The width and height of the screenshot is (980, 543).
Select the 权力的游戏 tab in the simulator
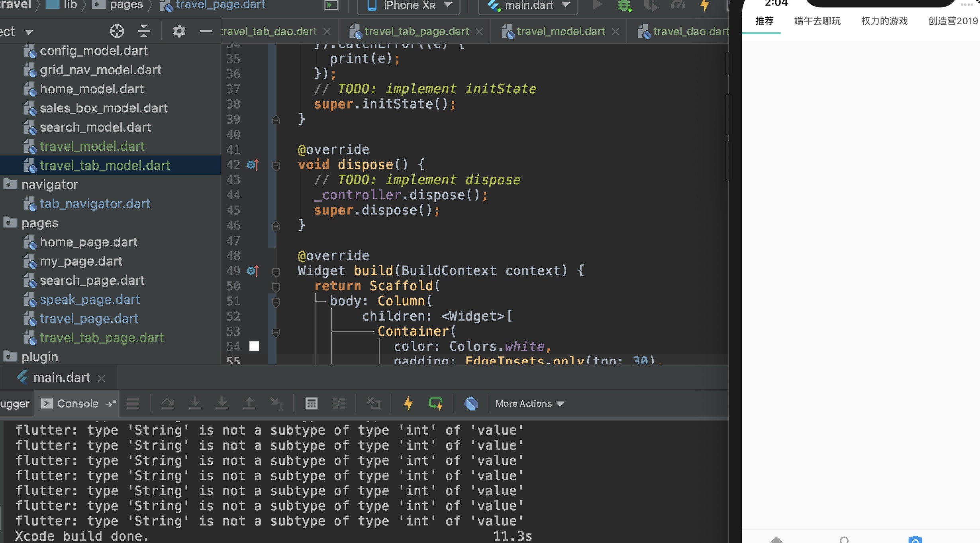pos(884,21)
